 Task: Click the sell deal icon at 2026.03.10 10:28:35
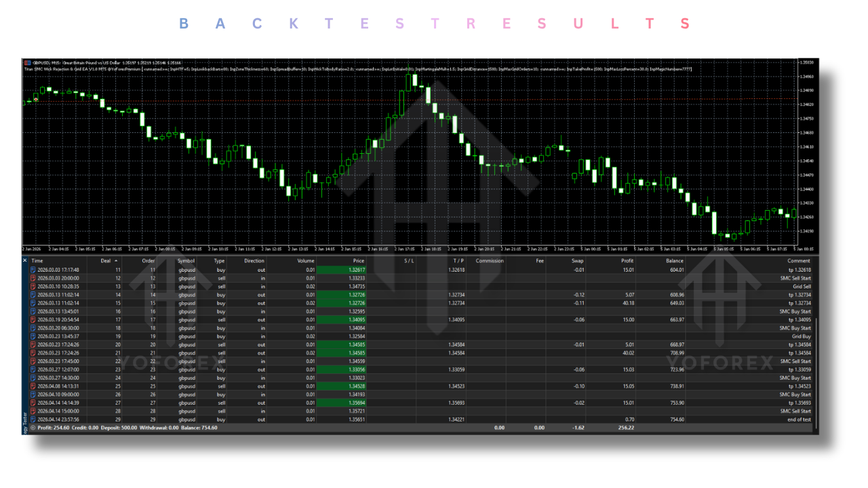pyautogui.click(x=33, y=286)
